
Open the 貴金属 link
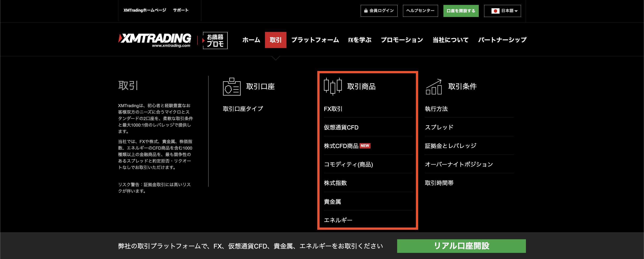(332, 202)
